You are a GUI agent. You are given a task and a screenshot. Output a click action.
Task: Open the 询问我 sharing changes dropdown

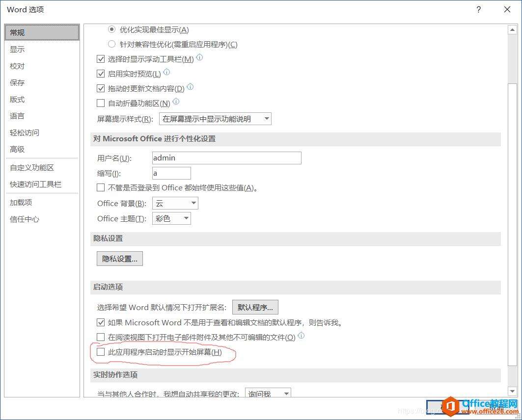(268, 393)
